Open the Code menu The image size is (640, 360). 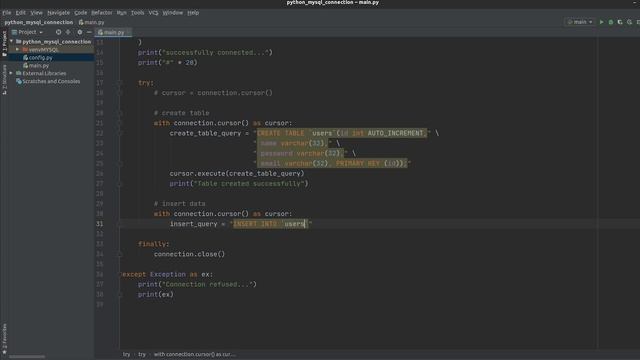point(80,13)
